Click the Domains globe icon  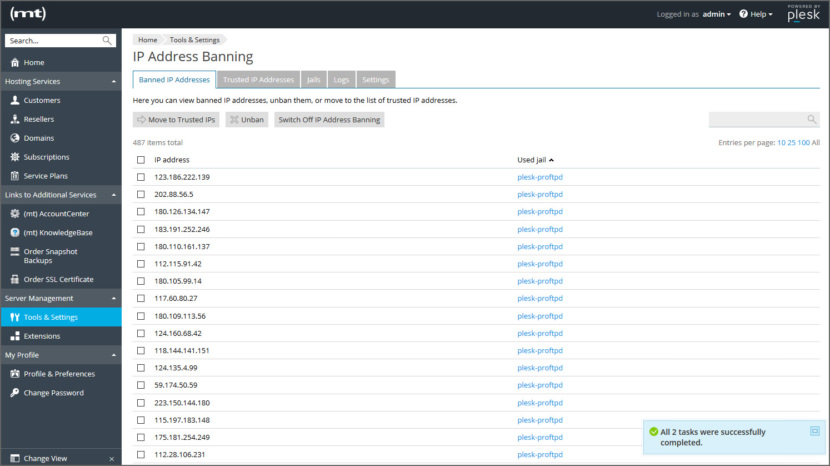click(15, 138)
